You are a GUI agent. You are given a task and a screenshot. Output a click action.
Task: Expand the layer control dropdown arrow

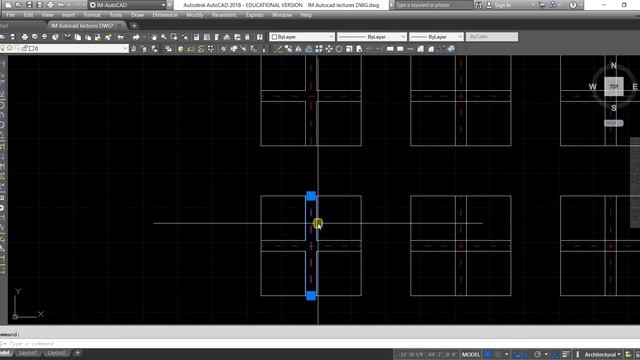[125, 49]
